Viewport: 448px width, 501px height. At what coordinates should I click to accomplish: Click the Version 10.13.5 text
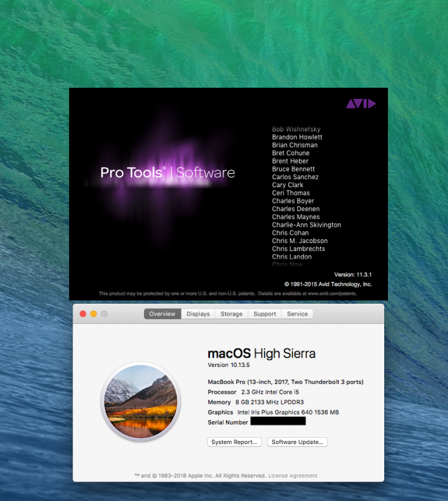[x=228, y=365]
